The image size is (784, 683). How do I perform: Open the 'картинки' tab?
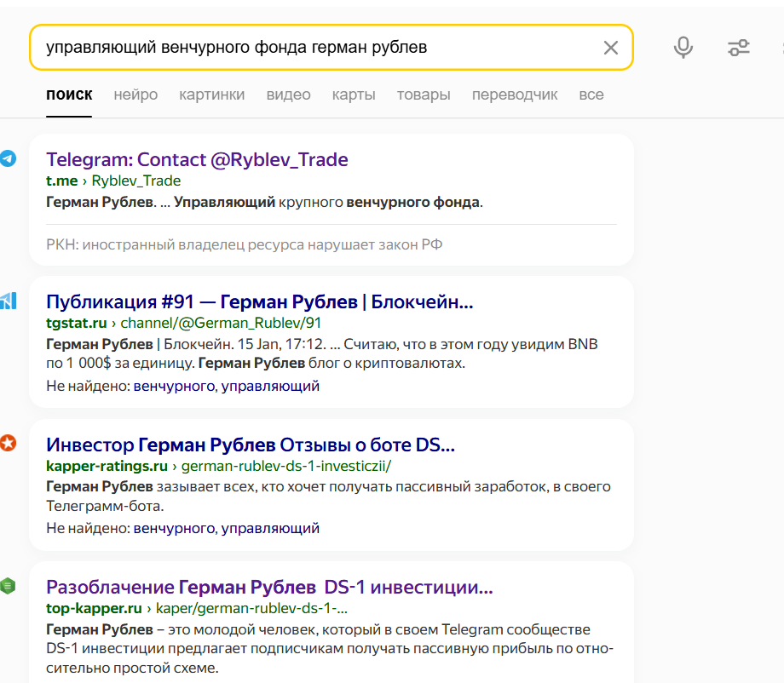click(x=212, y=95)
